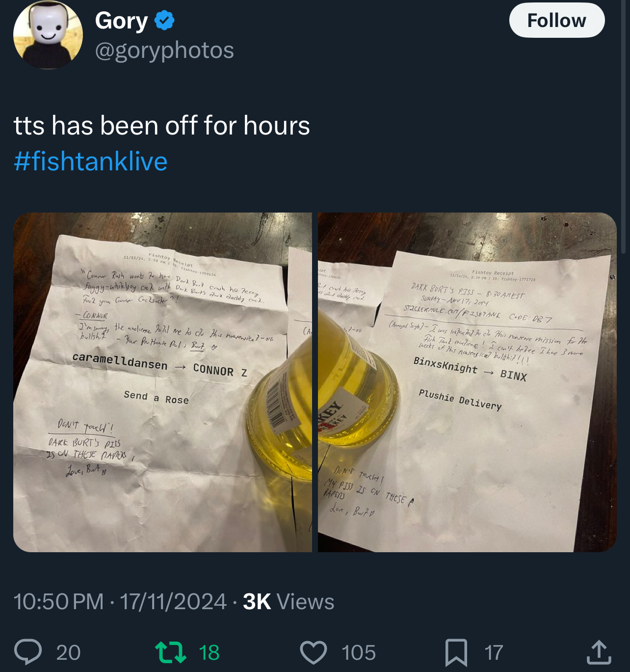This screenshot has height=672, width=630.
Task: Like the tweet with the heart icon
Action: (314, 652)
